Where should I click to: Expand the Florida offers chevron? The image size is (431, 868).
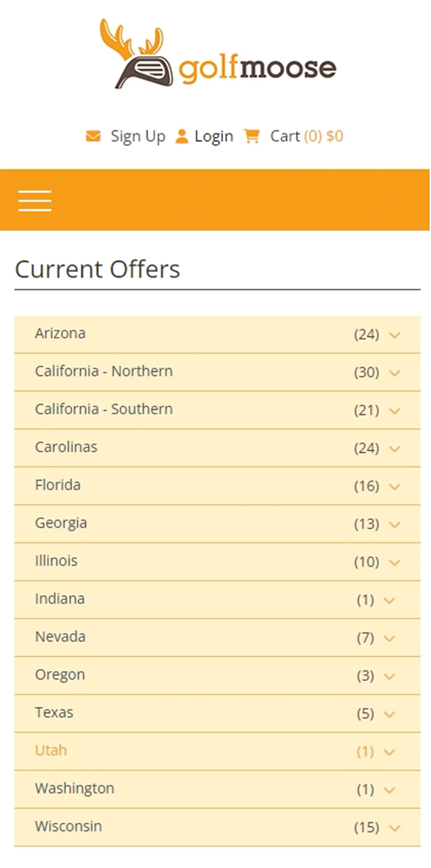395,487
